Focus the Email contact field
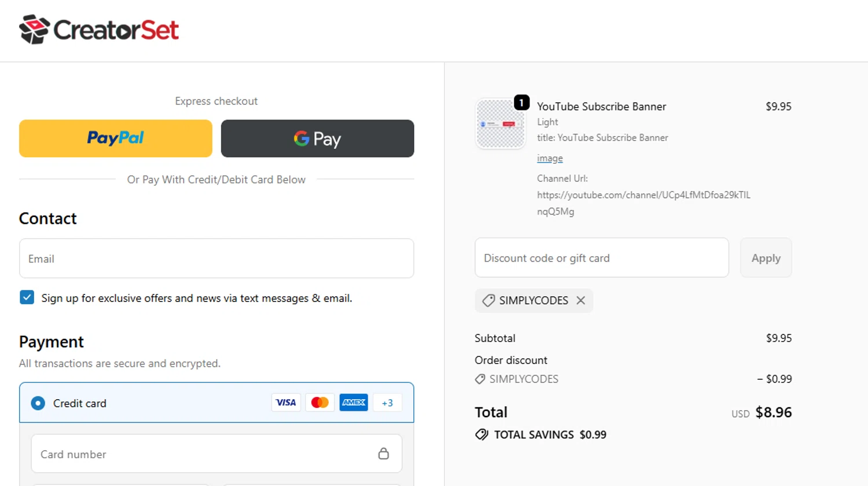 point(216,259)
